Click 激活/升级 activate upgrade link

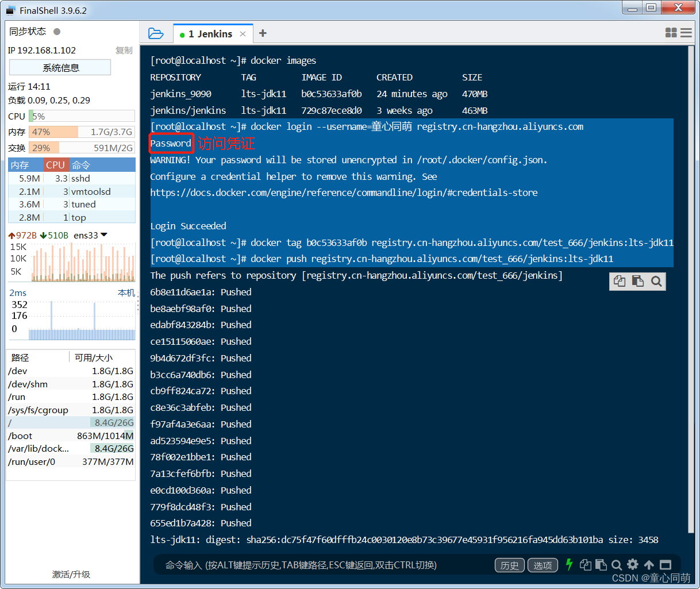point(71,574)
